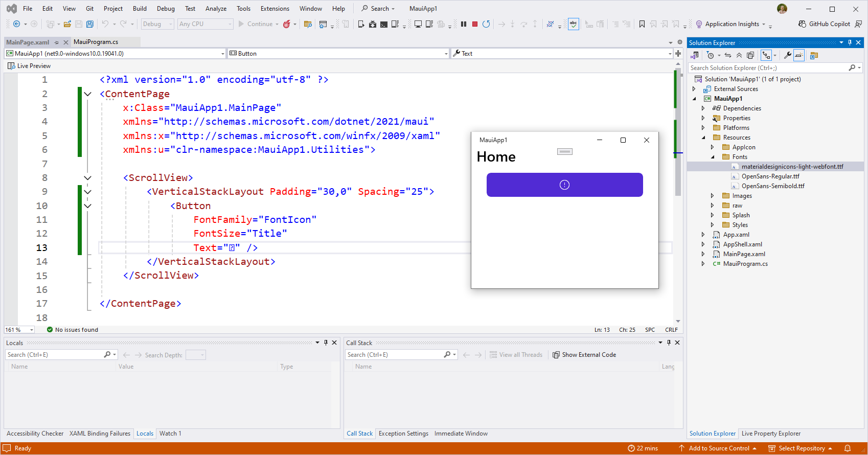Open the Debug menu
This screenshot has height=455, width=868.
[x=166, y=9]
